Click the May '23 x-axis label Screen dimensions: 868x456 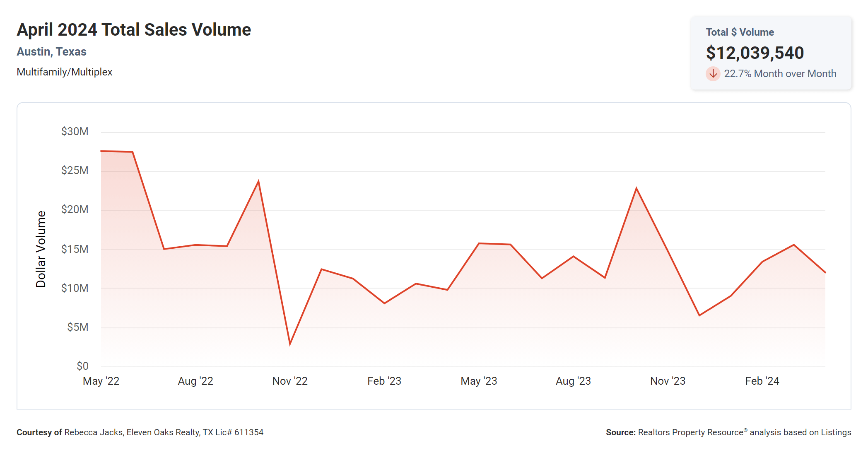coord(479,381)
